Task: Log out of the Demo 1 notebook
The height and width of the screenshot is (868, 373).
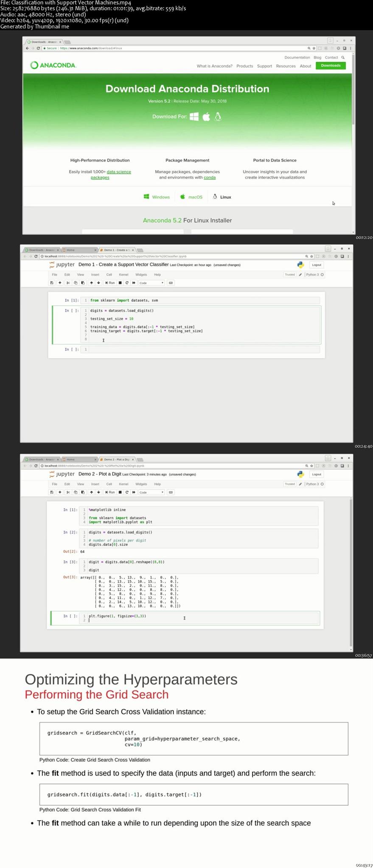Action: (x=317, y=265)
